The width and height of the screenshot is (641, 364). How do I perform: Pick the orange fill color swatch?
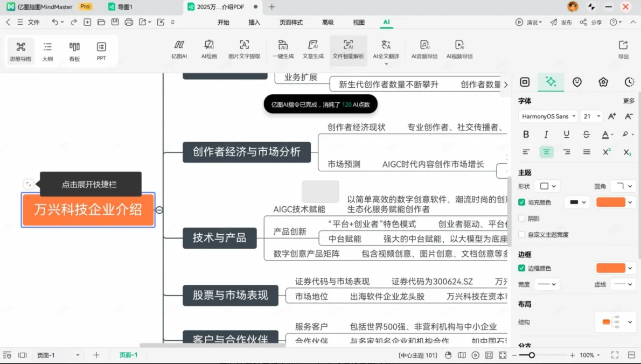tap(610, 202)
